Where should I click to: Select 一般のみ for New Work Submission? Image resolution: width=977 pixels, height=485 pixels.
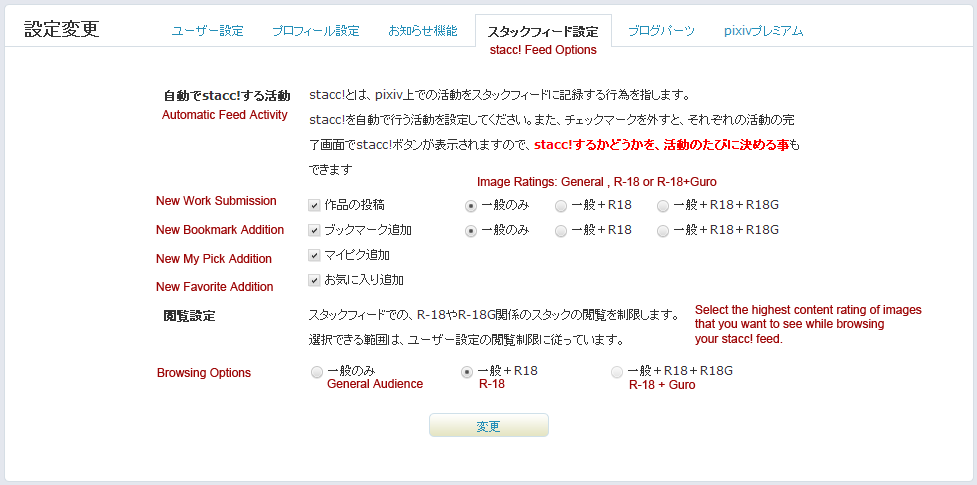tap(471, 205)
